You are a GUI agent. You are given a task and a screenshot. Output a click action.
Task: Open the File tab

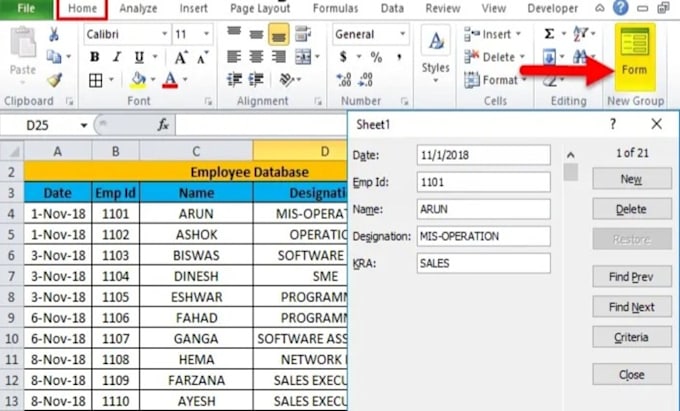pyautogui.click(x=26, y=8)
